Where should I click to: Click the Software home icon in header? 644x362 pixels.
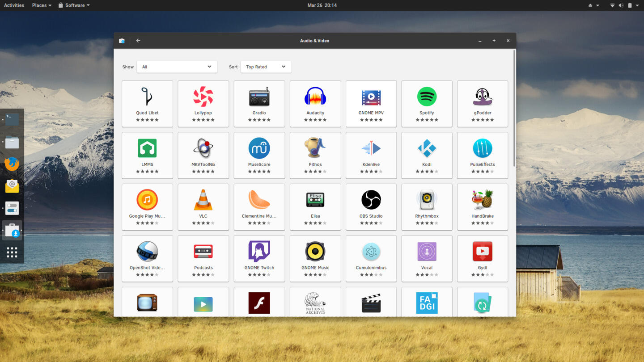tap(122, 41)
